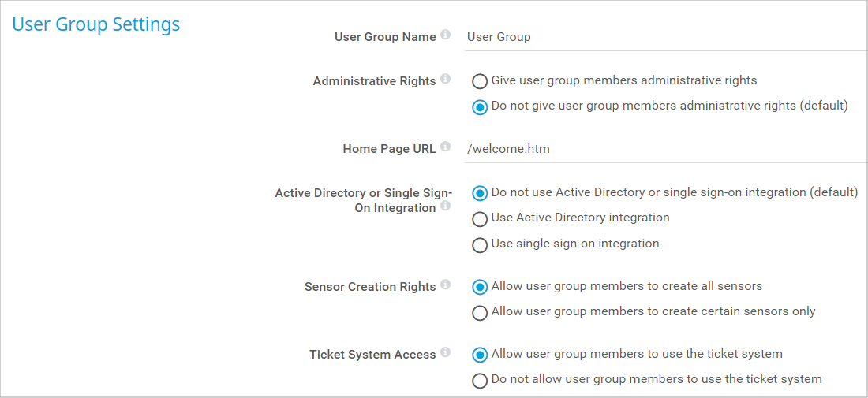Enable Use Active Directory integration

click(x=479, y=218)
